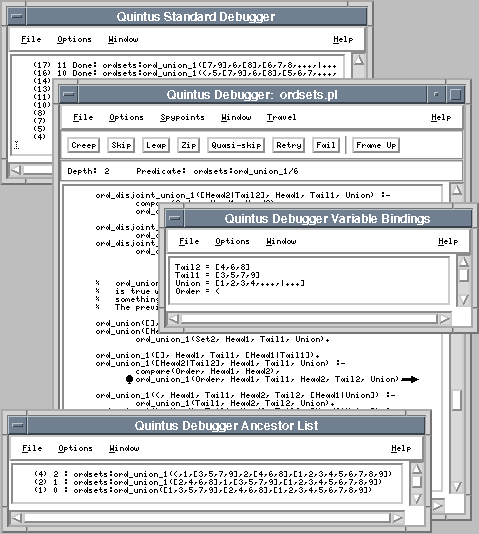Click the Quasi-skip button
Screen dimensions: 479x534
click(x=236, y=145)
